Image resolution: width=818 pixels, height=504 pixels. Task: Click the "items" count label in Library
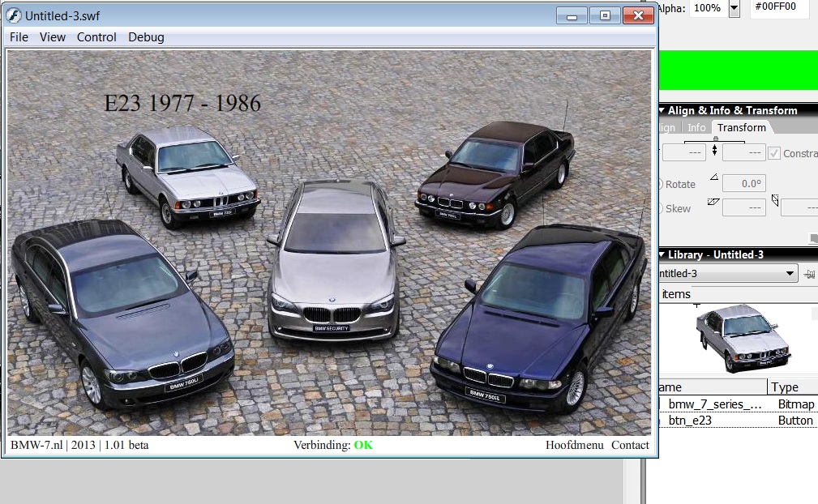tap(676, 294)
